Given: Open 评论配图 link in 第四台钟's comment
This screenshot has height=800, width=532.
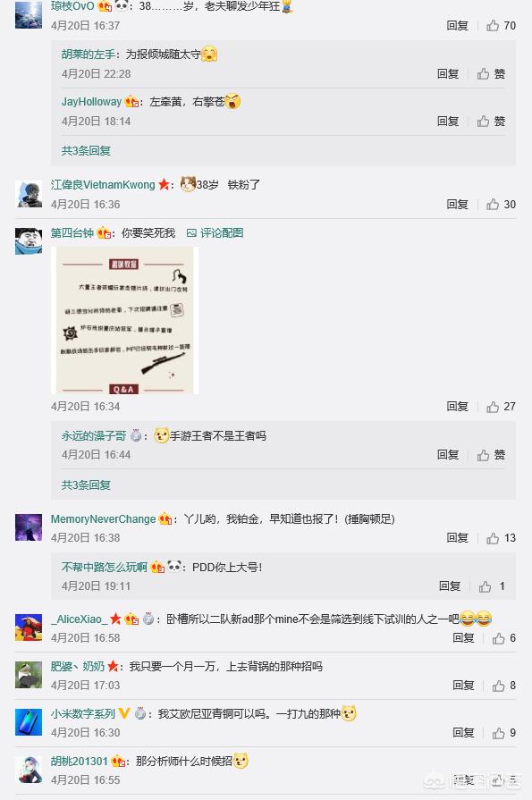Looking at the screenshot, I should coord(215,233).
